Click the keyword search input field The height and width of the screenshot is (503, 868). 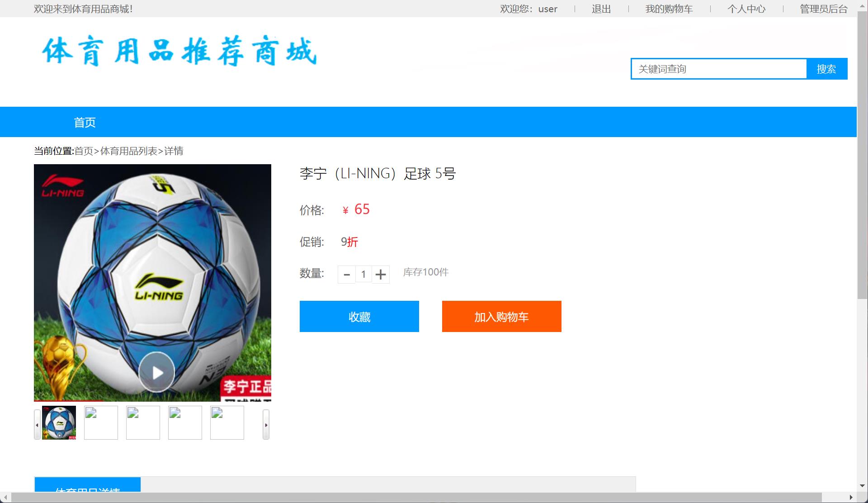(x=719, y=69)
